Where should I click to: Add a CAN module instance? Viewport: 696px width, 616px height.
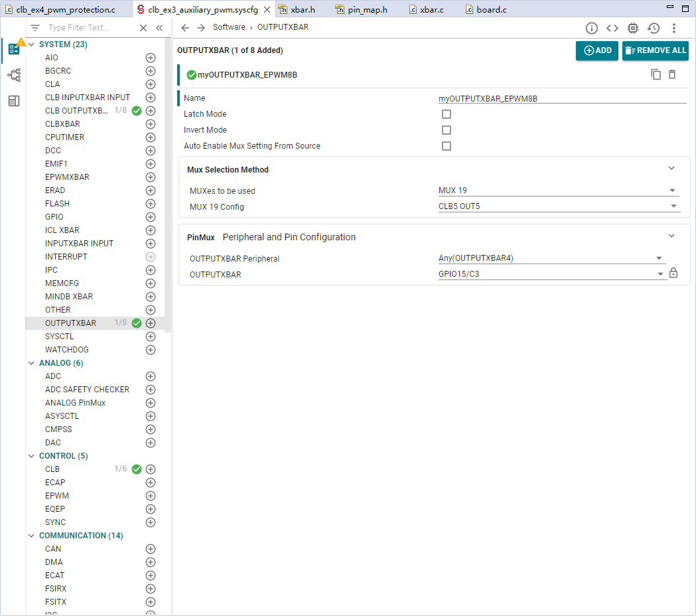click(151, 549)
